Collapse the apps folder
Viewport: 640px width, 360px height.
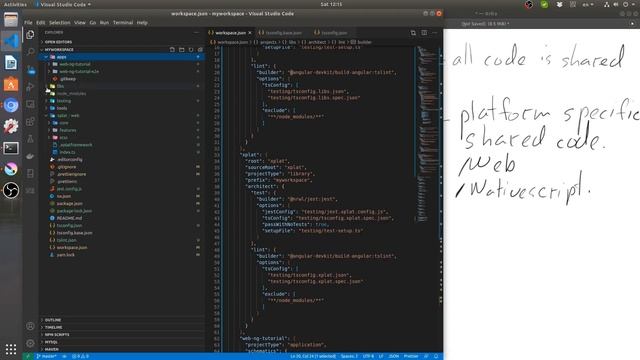[x=122, y=57]
